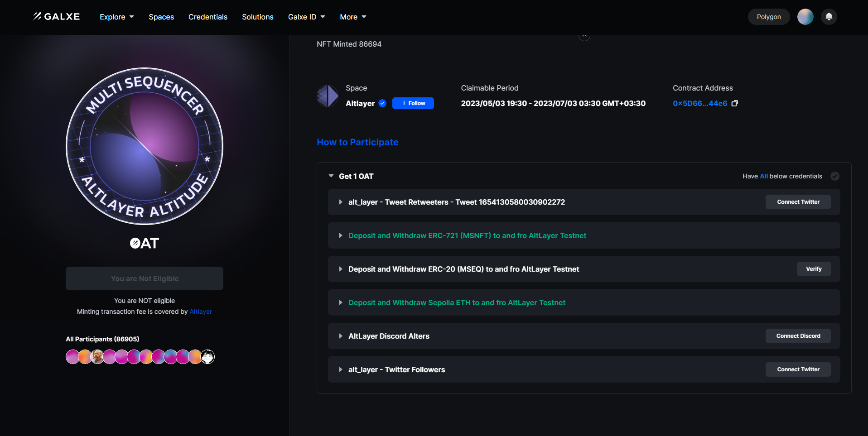The width and height of the screenshot is (868, 436).
Task: Click Connect Twitter for Twitter Followers
Action: (798, 369)
